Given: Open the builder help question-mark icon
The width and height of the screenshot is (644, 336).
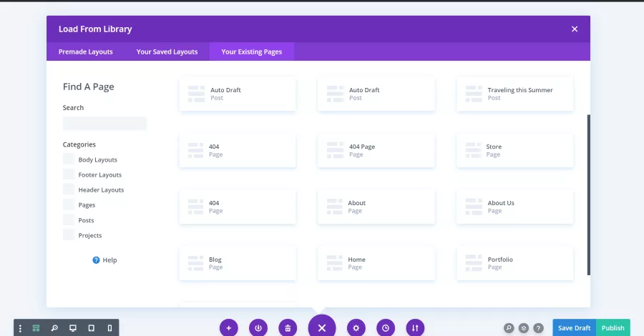Looking at the screenshot, I should (x=538, y=328).
